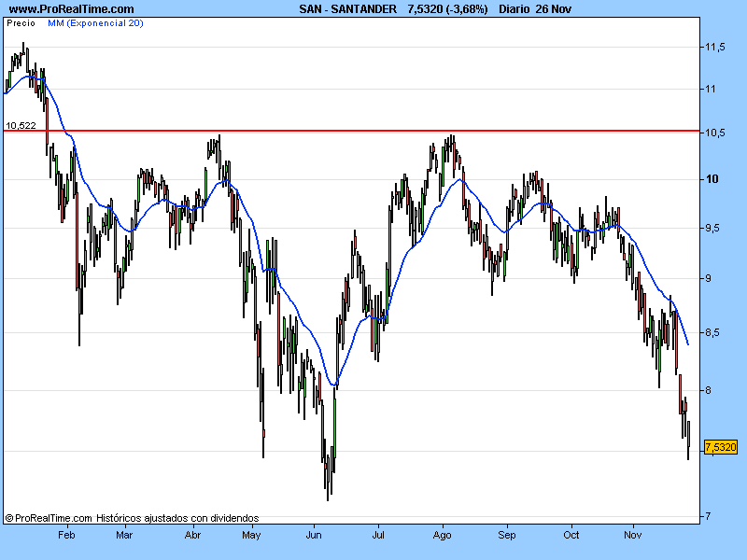Click the yellow 7,5320 current price tag
Viewport: 747px width, 560px height.
coord(720,447)
